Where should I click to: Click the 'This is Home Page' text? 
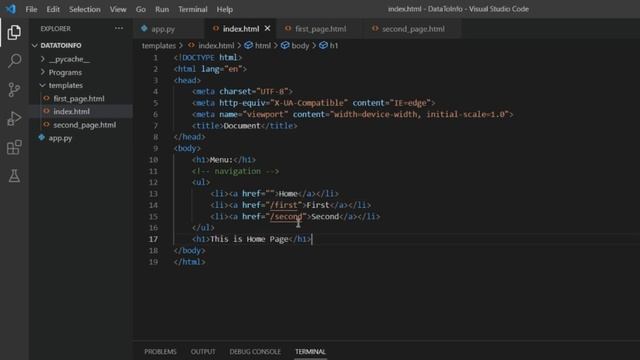249,239
